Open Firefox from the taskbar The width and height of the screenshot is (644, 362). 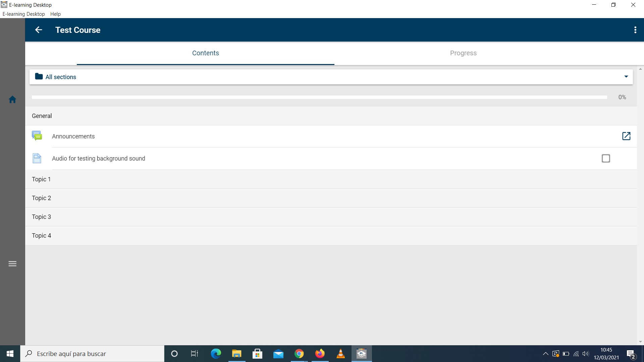[x=320, y=354]
